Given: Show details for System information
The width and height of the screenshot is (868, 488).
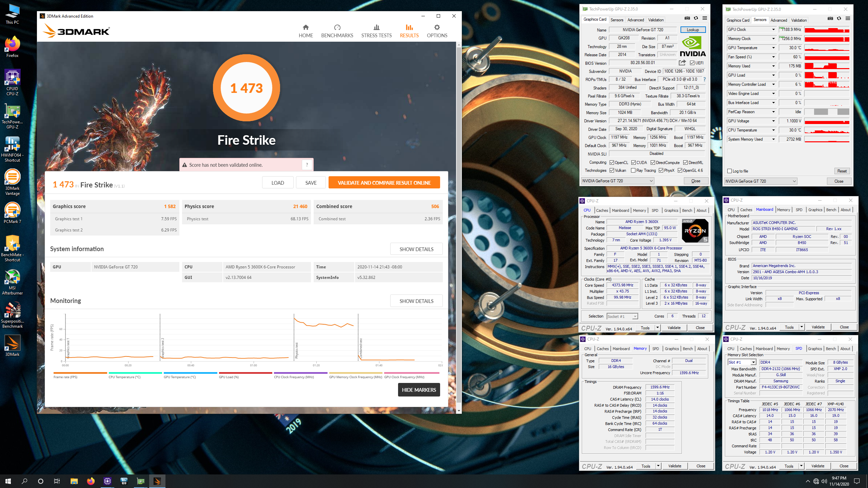Looking at the screenshot, I should click(416, 249).
